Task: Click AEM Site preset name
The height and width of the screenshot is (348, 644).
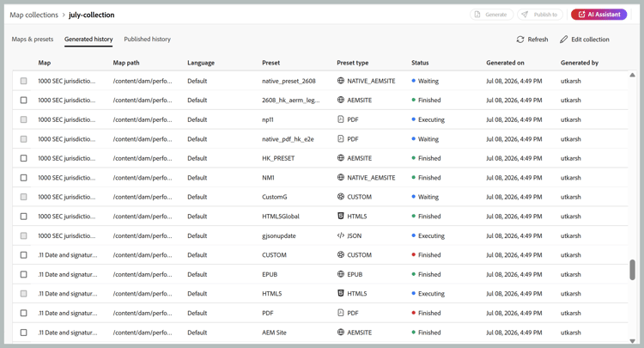Action: (x=275, y=333)
